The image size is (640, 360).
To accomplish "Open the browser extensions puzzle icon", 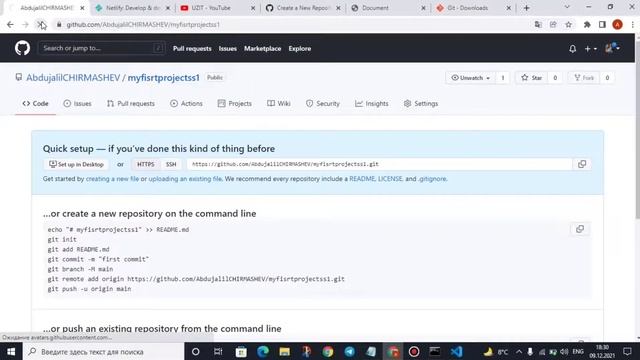I will (587, 24).
